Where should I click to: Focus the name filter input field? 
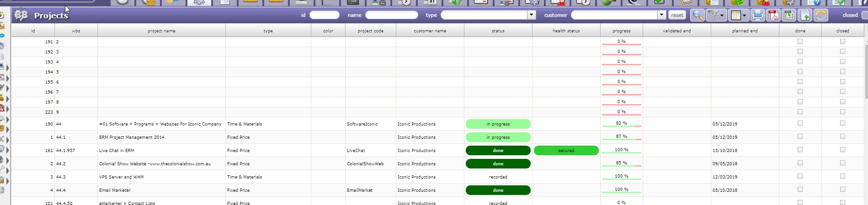coord(391,15)
